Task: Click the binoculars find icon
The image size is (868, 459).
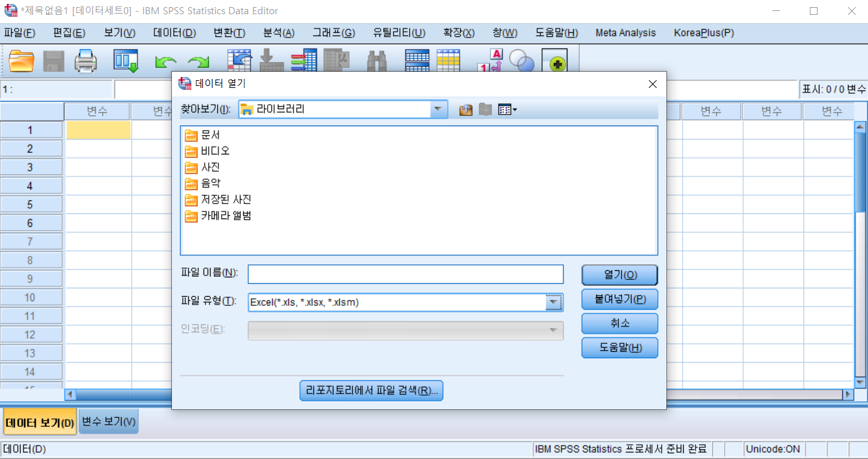Action: (x=377, y=61)
